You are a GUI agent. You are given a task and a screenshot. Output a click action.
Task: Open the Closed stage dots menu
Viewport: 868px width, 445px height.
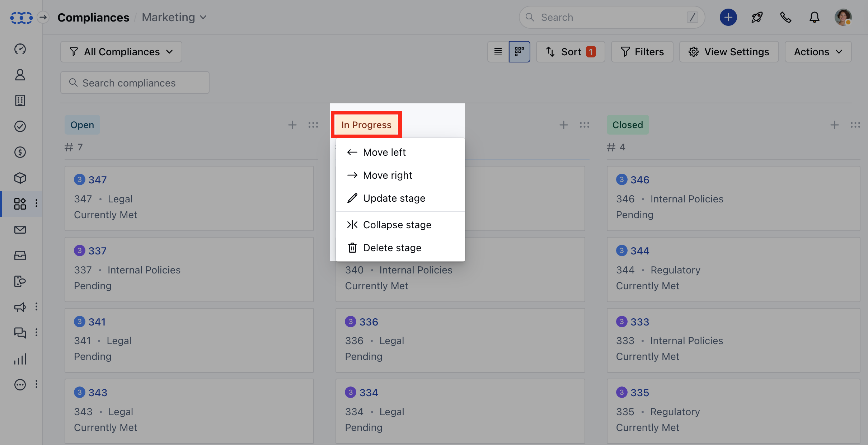855,125
